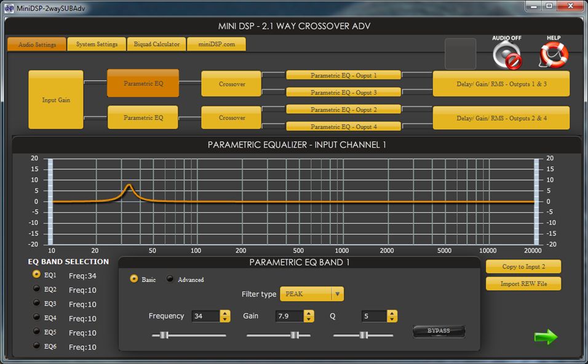Image resolution: width=588 pixels, height=364 pixels.
Task: Increase Gain with the up stepper arrow
Action: point(309,313)
